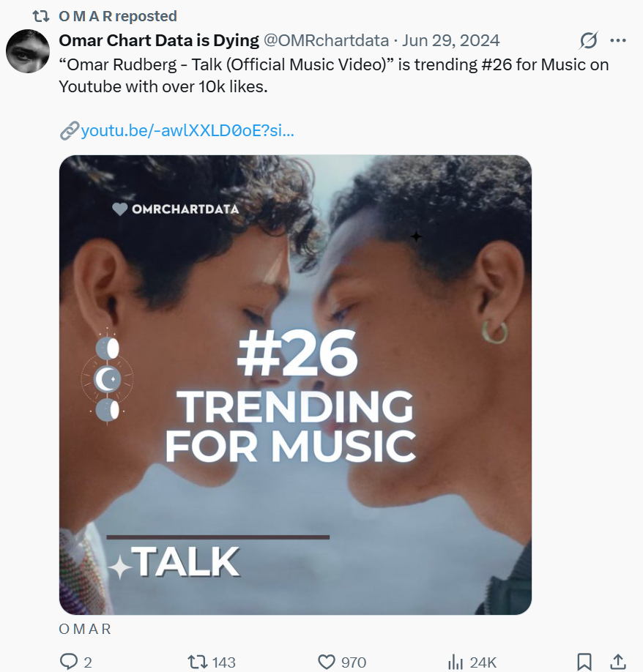Click the 970 likes count
643x672 pixels.
[x=353, y=662]
